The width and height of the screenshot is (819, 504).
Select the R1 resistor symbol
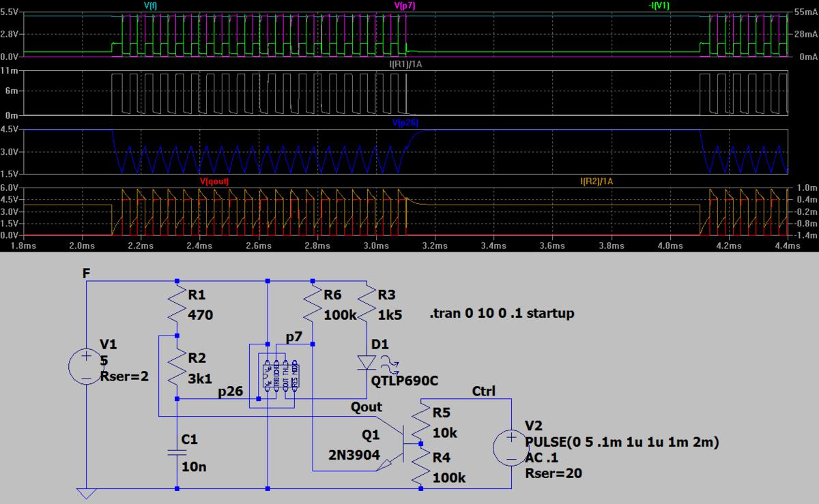pos(176,303)
